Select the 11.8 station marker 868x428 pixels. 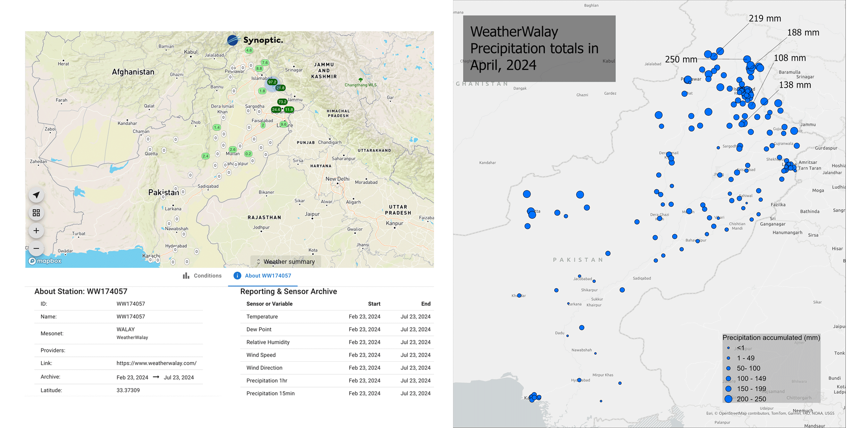click(289, 110)
